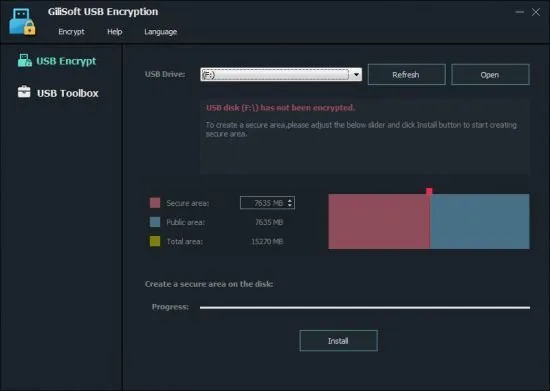
Task: Switch to USB Encrypt section
Action: [66, 61]
